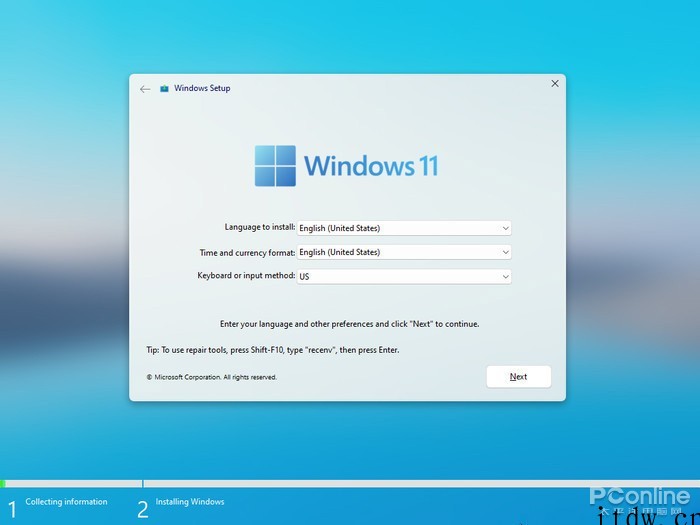Close the Windows Setup dialog
Viewport: 700px width, 525px height.
coord(555,83)
